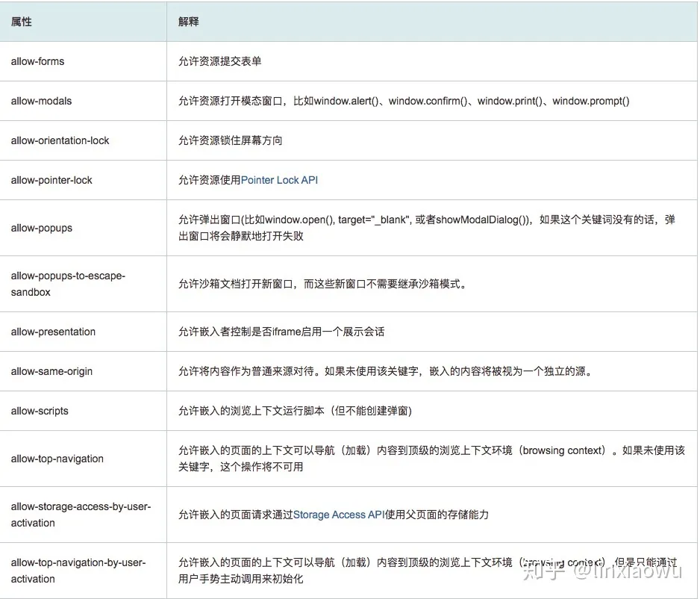The height and width of the screenshot is (599, 700).
Task: Select the allow-pointer-lock attribute name
Action: click(x=52, y=180)
